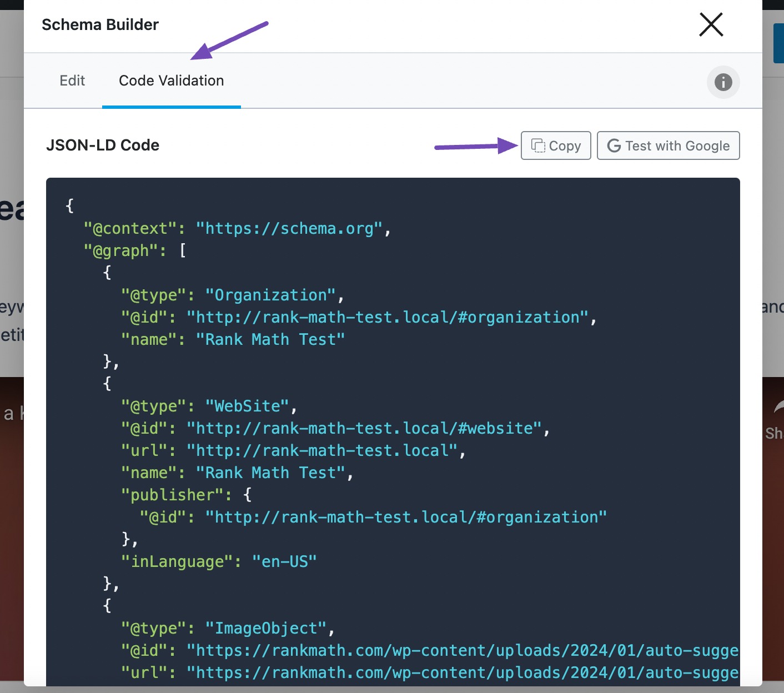The height and width of the screenshot is (693, 784).
Task: Click the "name" line under Organization
Action: [233, 340]
